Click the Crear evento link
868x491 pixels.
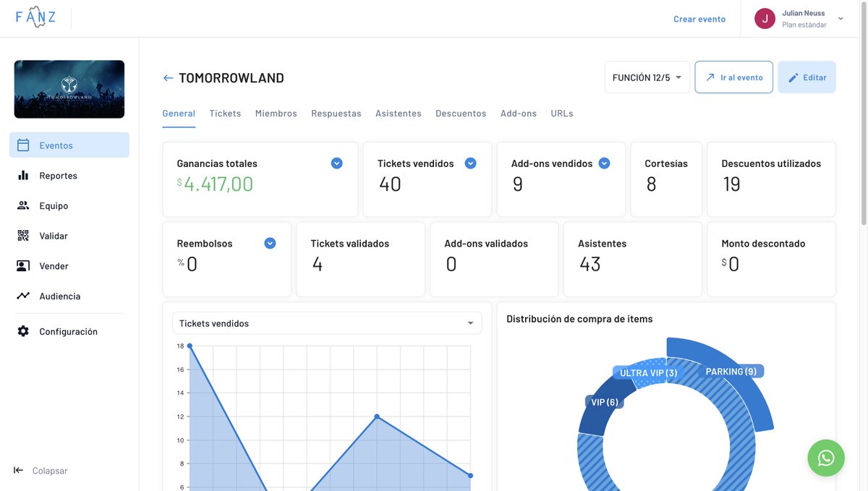pyautogui.click(x=699, y=19)
